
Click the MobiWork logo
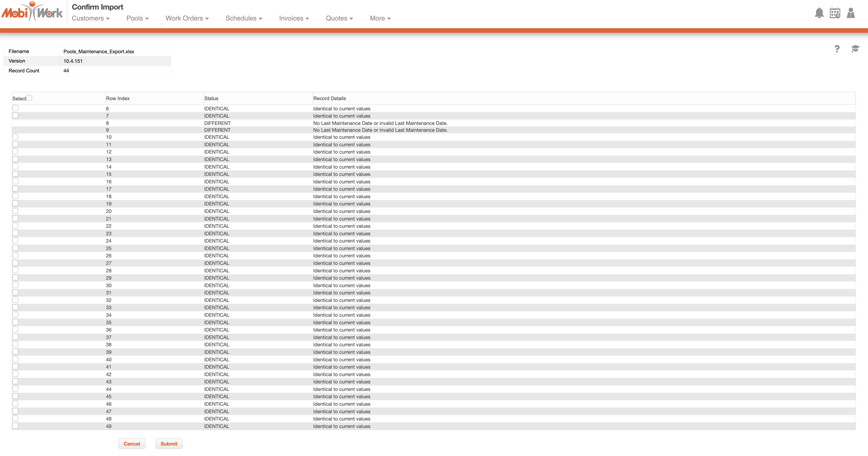coord(32,12)
